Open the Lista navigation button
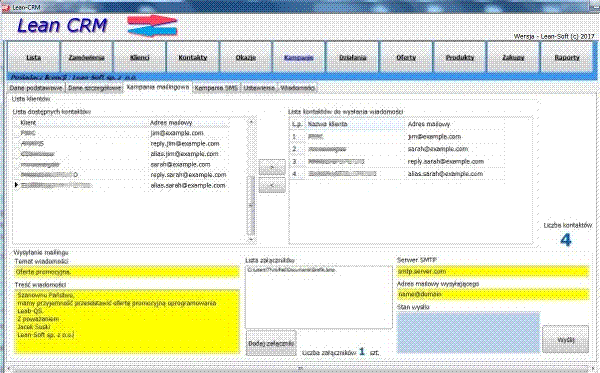Screen dimensions: 600x373 (34, 57)
